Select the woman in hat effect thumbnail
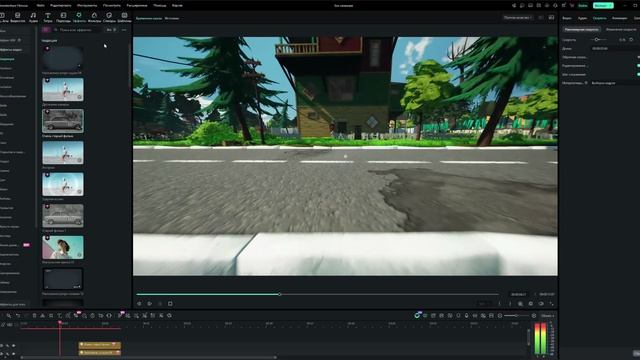This screenshot has height=360, width=640. (63, 247)
